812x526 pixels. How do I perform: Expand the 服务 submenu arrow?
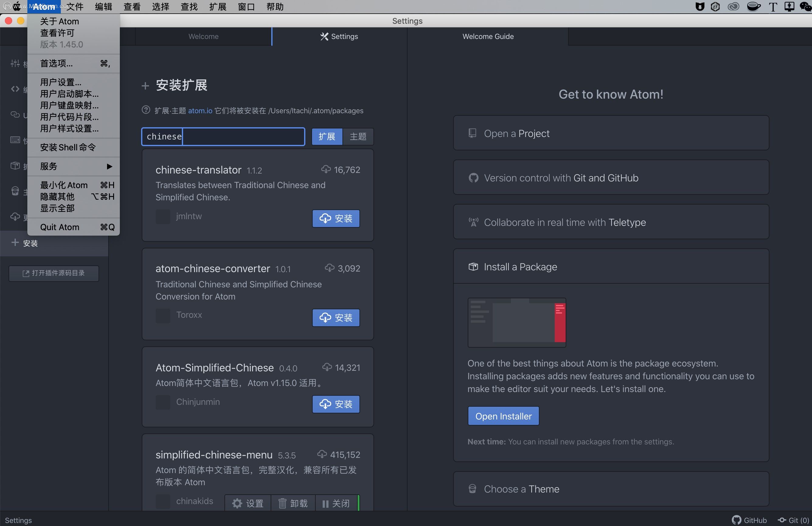pyautogui.click(x=109, y=166)
